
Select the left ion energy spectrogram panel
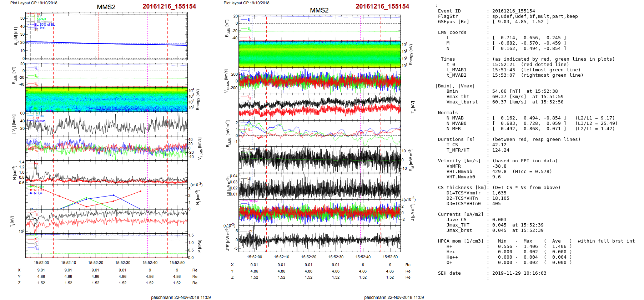106,99
